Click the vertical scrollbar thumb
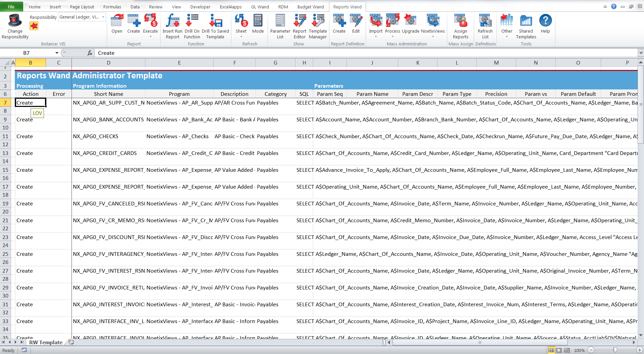The image size is (644, 354). point(641,105)
